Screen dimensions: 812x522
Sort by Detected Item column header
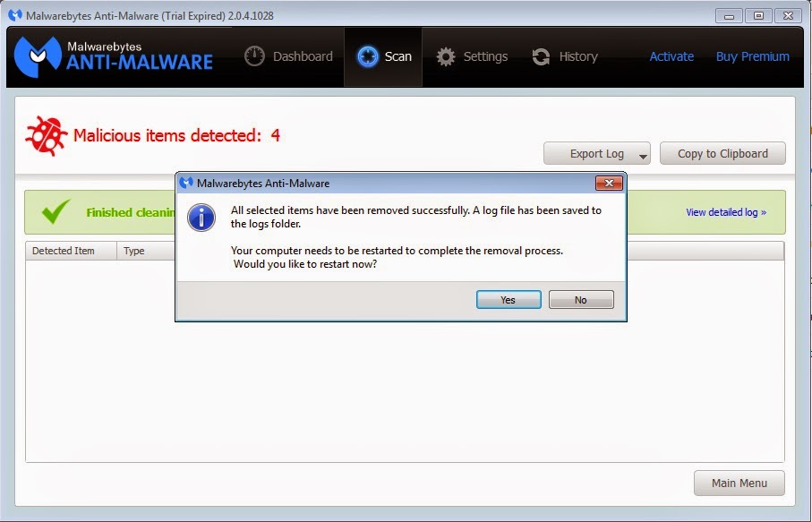coord(71,251)
